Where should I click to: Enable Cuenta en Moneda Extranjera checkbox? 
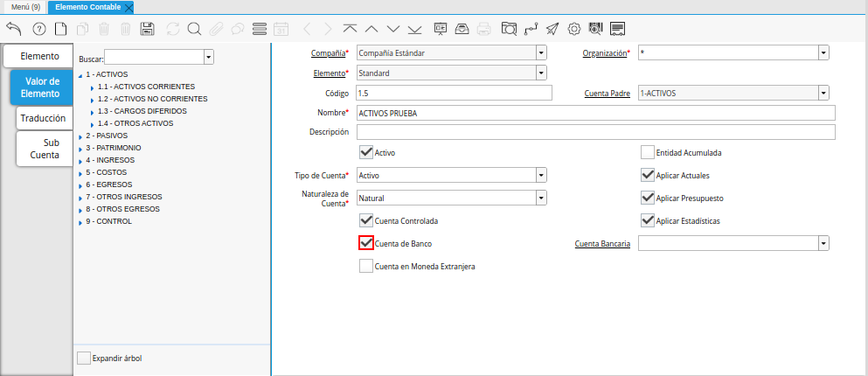(x=366, y=266)
